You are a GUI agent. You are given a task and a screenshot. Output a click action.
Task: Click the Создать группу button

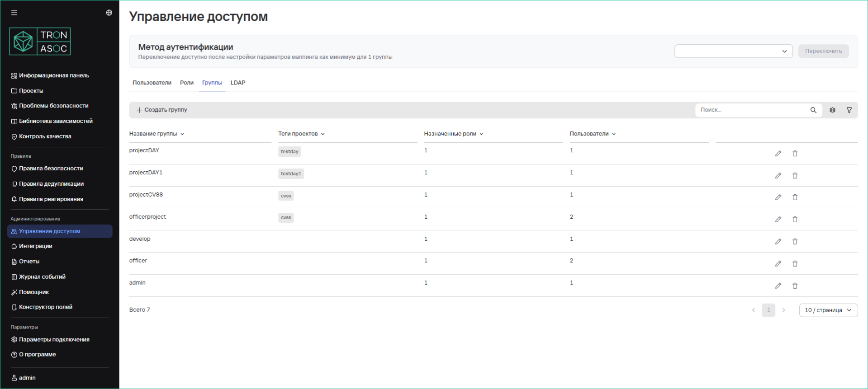tap(162, 110)
